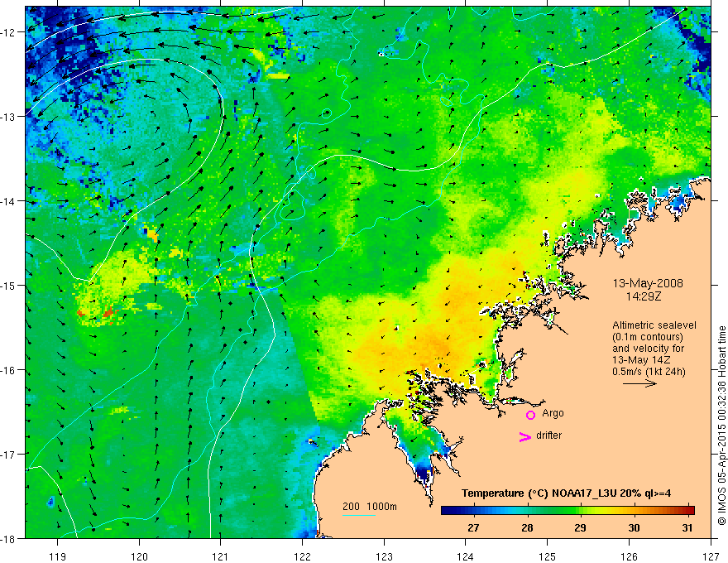This screenshot has height=563, width=728.
Task: Click the '123' longitude axis label
Action: [x=384, y=556]
